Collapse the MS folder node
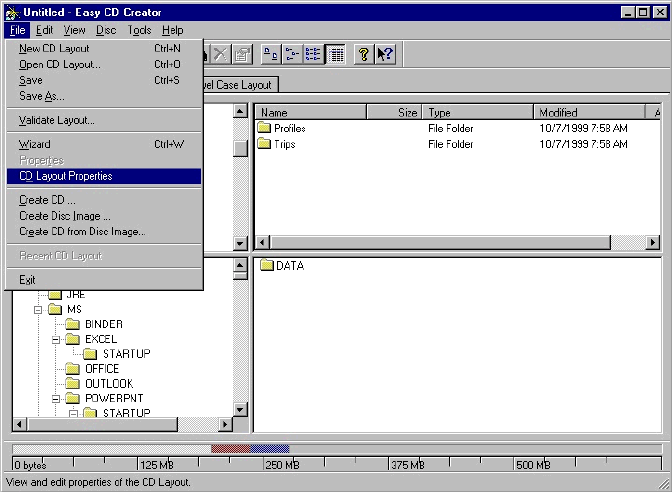 (x=38, y=309)
